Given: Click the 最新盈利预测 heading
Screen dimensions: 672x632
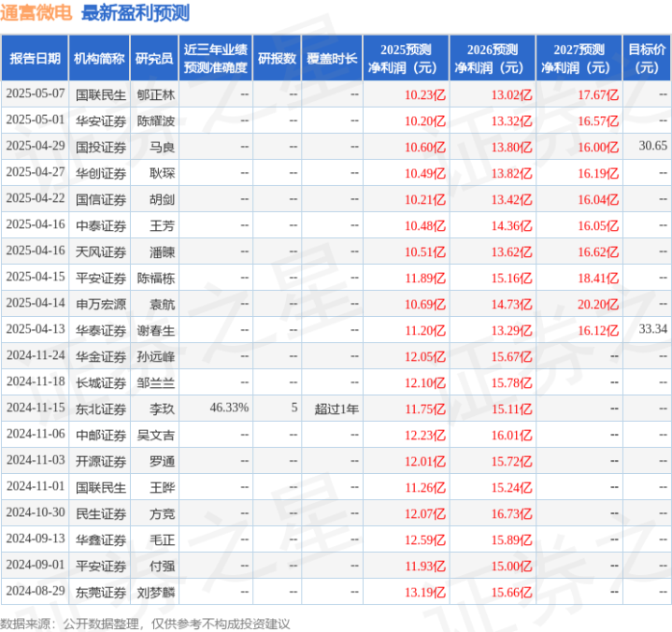Looking at the screenshot, I should coord(136,13).
